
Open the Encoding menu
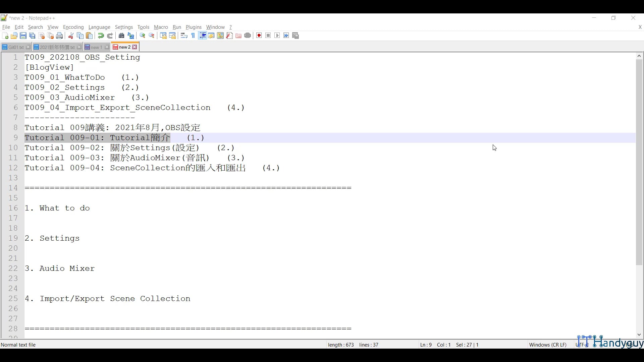tap(73, 27)
